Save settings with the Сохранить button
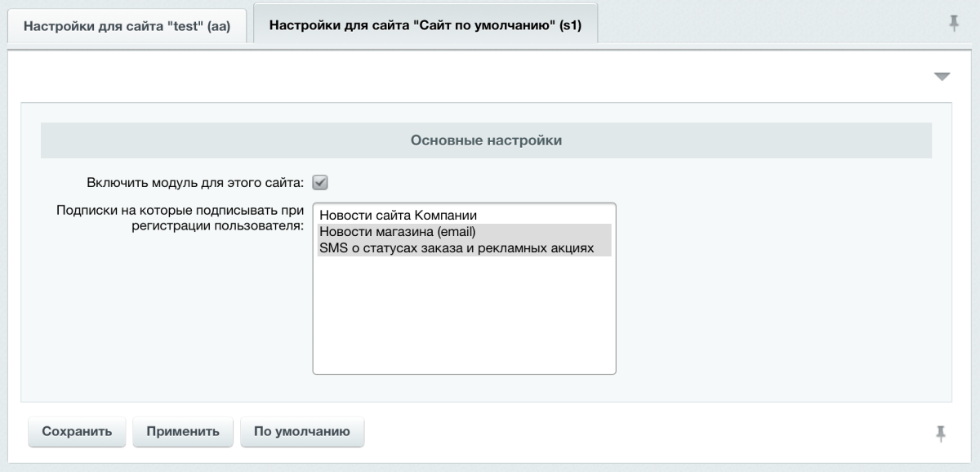Screen dimensions: 980x472 [x=76, y=432]
